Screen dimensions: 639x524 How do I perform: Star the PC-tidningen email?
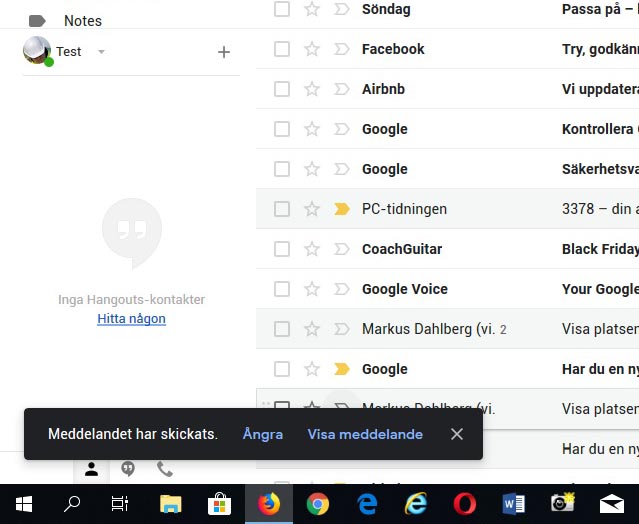point(312,209)
